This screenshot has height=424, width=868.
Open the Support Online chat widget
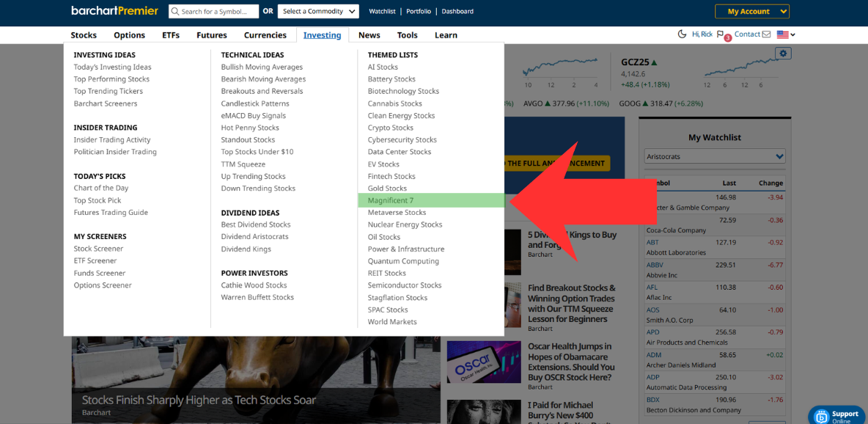[838, 416]
